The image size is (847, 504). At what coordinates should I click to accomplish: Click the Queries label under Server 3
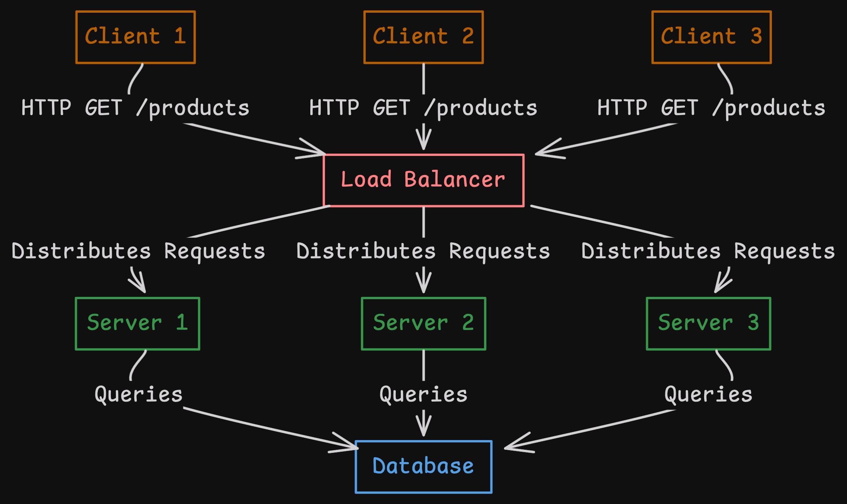click(708, 393)
